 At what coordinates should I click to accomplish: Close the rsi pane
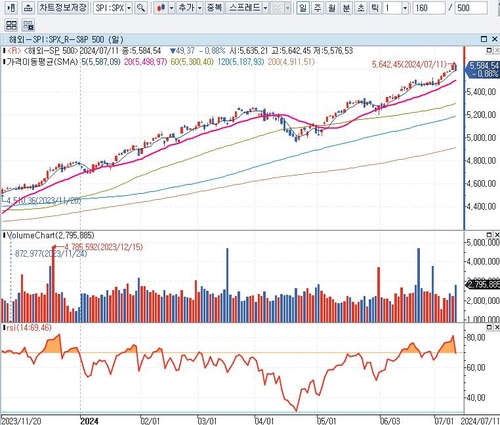click(496, 327)
